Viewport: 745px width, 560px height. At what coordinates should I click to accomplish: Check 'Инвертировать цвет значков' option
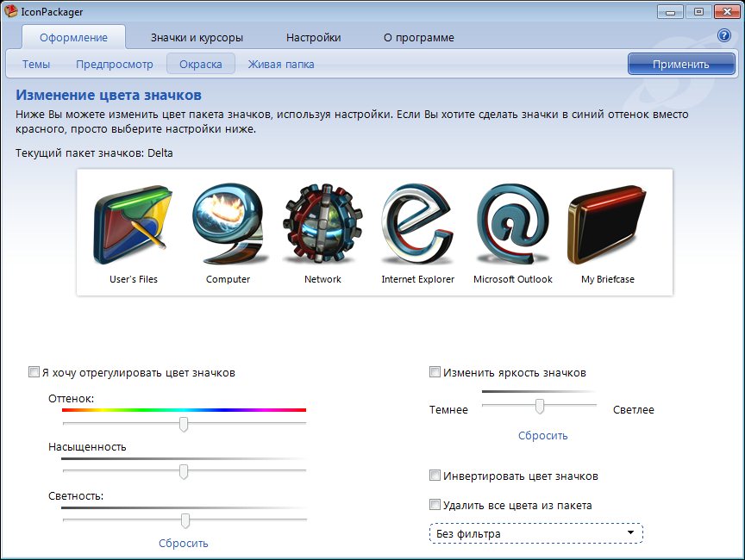(x=435, y=476)
